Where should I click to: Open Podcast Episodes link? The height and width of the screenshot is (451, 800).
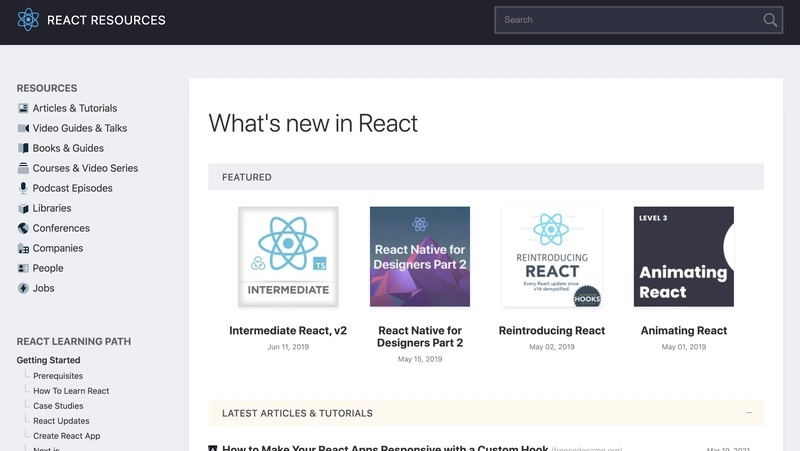(x=72, y=188)
